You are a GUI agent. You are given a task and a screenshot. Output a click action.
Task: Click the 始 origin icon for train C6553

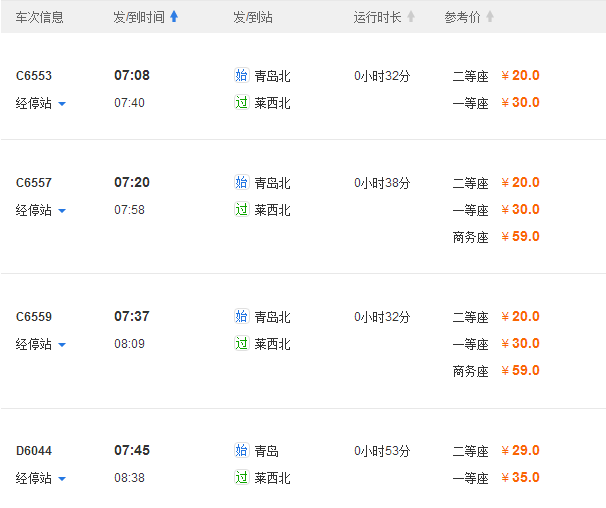(x=241, y=75)
